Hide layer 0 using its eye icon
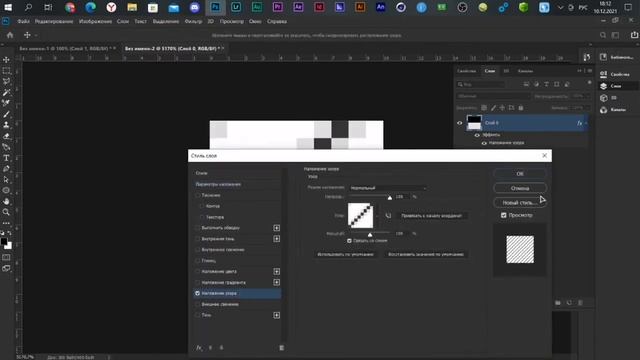The width and height of the screenshot is (640, 360). tap(460, 123)
